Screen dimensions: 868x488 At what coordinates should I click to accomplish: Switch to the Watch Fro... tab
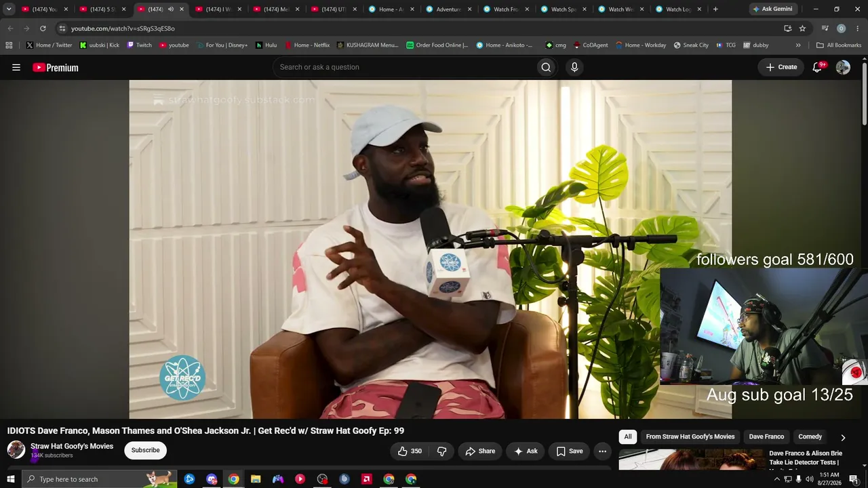coord(507,9)
